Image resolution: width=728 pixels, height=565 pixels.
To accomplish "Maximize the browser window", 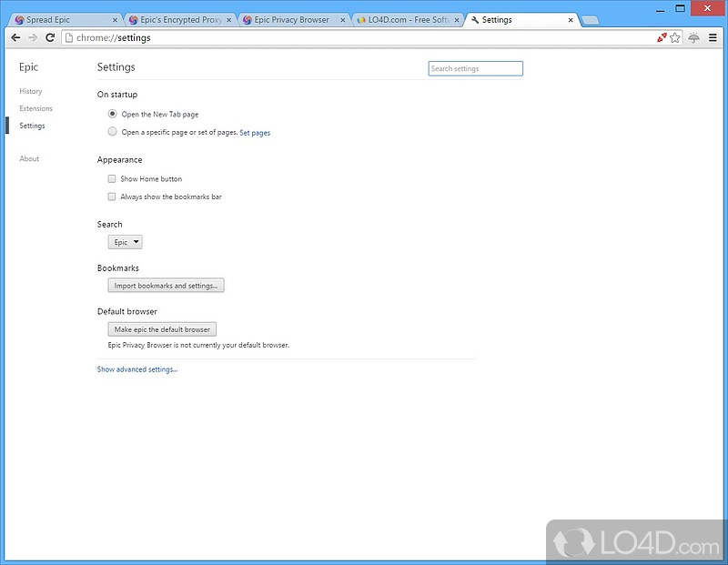I will coord(680,8).
